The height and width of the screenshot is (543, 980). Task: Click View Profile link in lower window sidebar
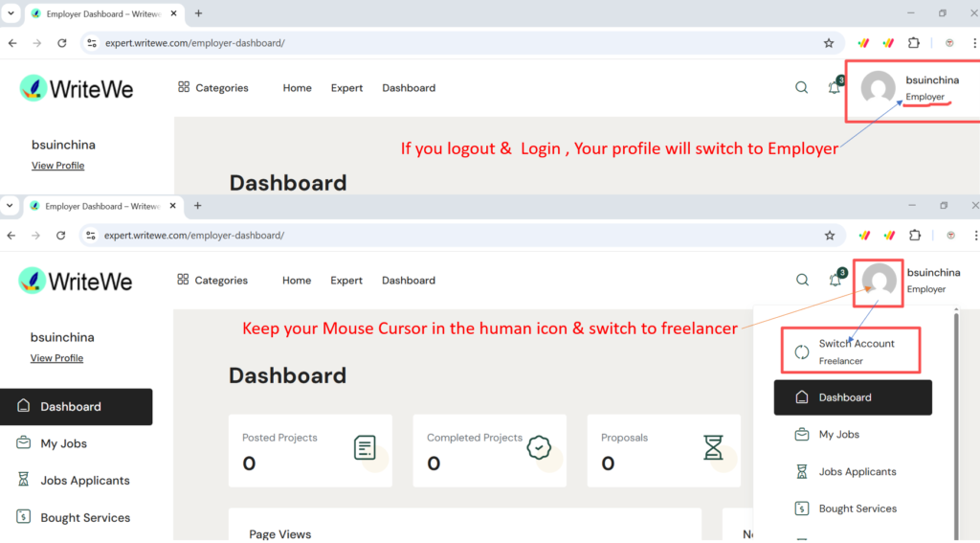pyautogui.click(x=56, y=358)
